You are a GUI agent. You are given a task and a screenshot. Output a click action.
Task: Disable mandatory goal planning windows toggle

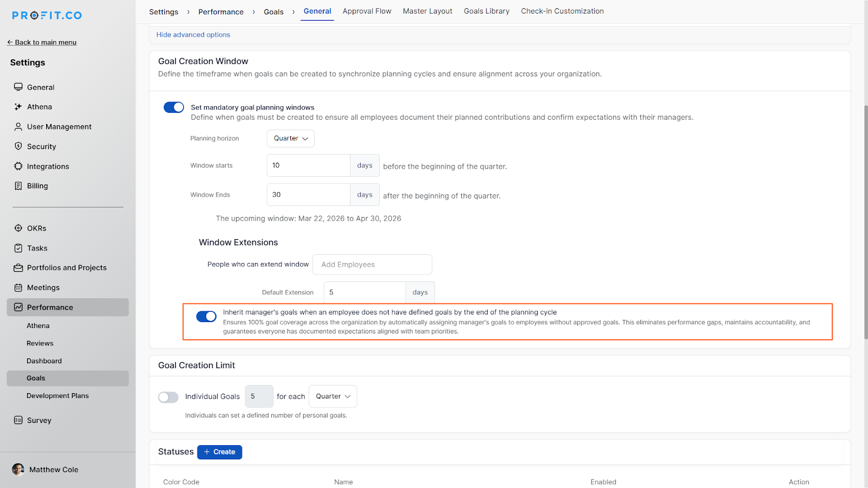pos(174,107)
